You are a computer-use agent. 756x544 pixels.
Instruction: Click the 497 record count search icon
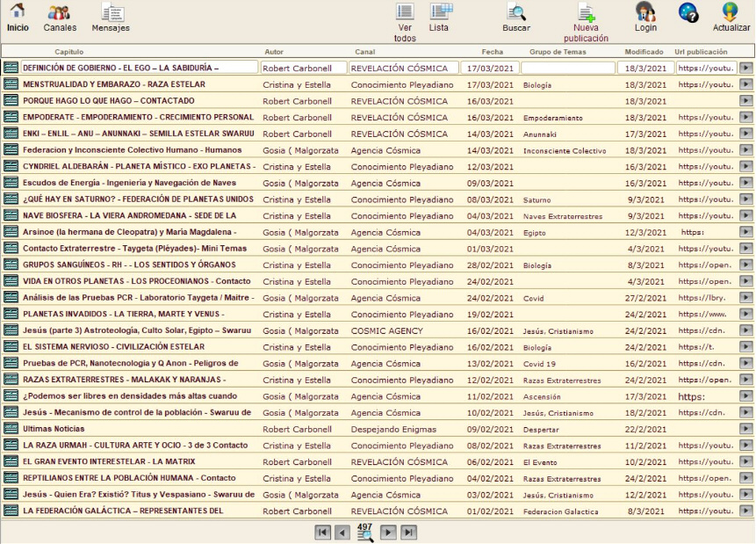pyautogui.click(x=365, y=532)
